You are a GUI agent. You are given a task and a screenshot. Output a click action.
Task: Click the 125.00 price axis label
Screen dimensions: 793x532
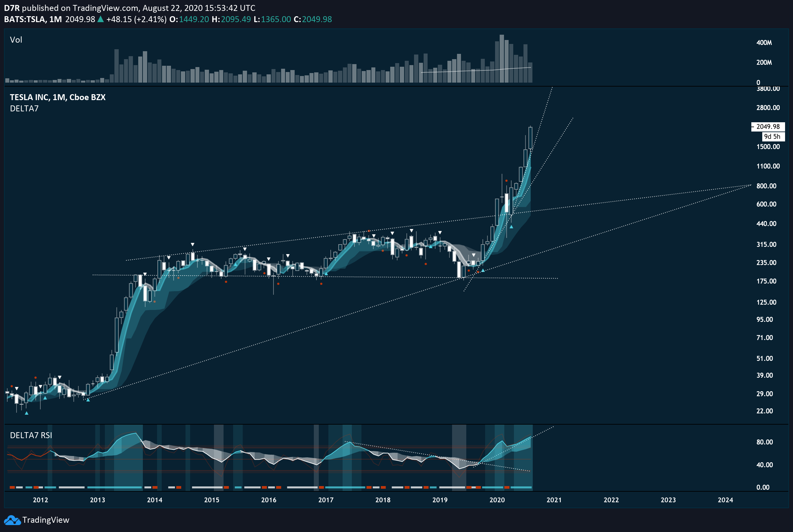766,302
